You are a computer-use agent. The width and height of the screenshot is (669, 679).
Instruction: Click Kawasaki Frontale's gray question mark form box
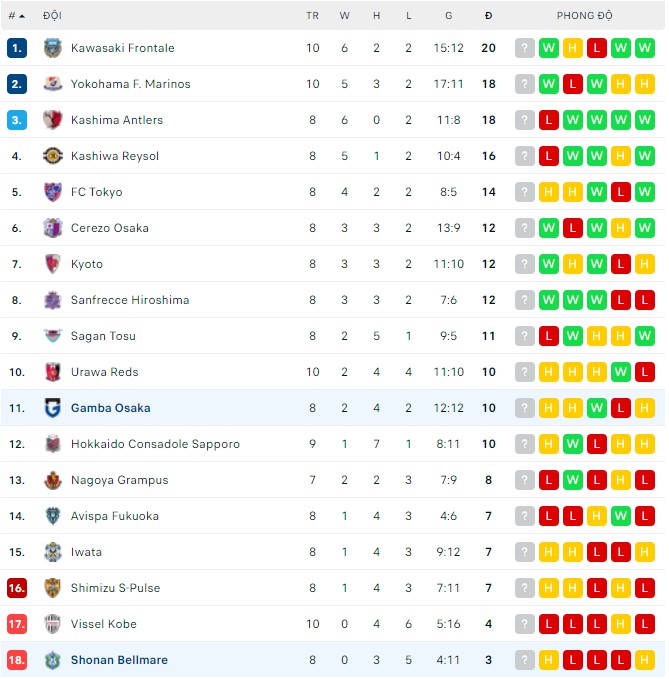525,48
